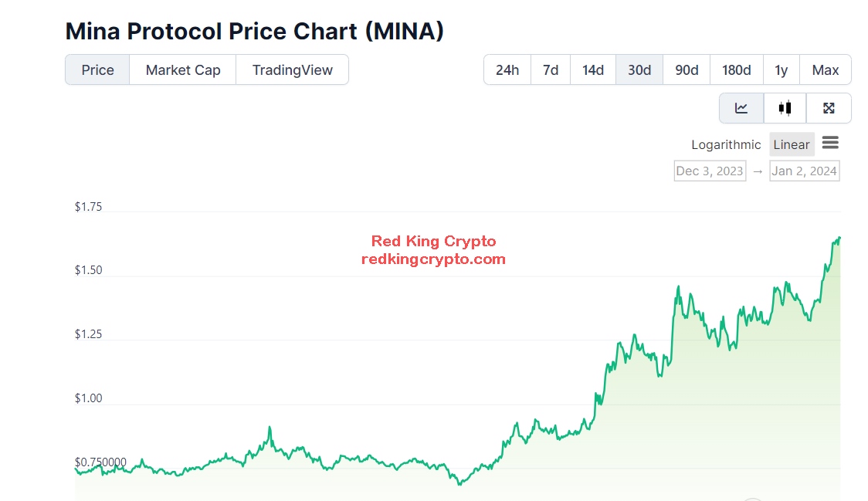Open fullscreen chart mode

click(829, 108)
